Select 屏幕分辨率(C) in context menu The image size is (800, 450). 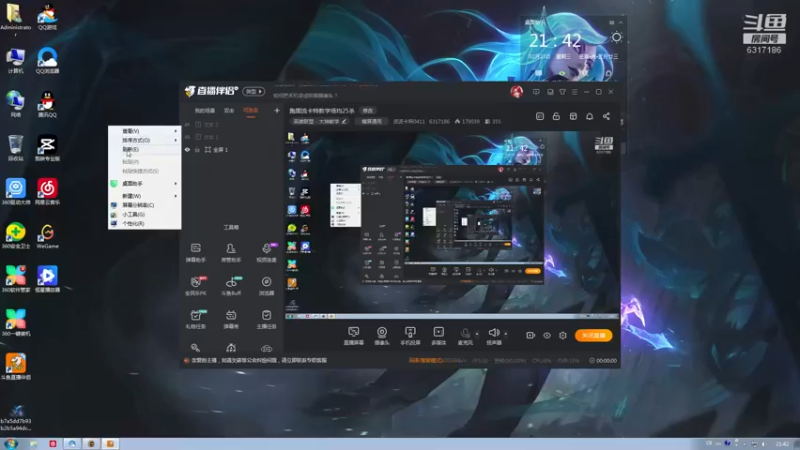click(x=144, y=205)
